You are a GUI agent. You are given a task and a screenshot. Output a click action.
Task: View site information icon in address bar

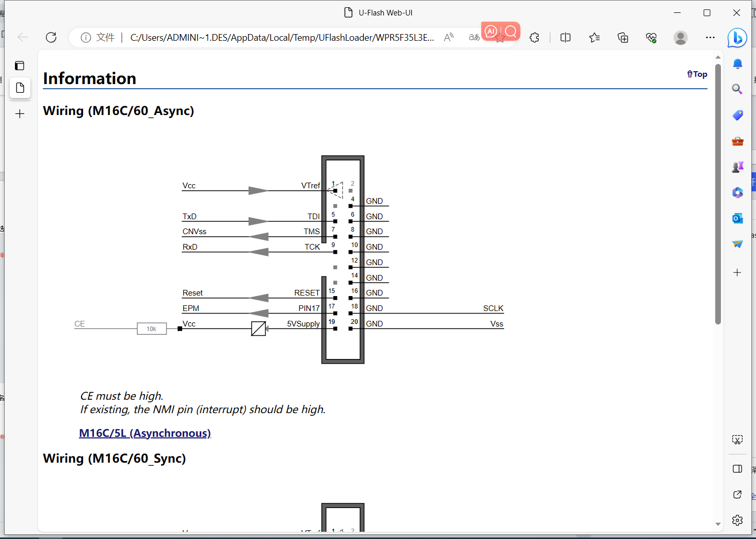click(x=86, y=37)
